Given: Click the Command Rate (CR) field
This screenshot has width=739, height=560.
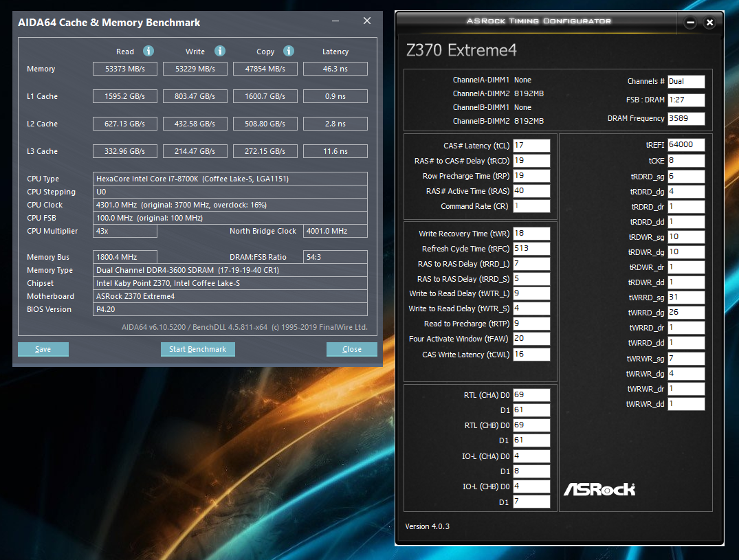Looking at the screenshot, I should pyautogui.click(x=531, y=206).
